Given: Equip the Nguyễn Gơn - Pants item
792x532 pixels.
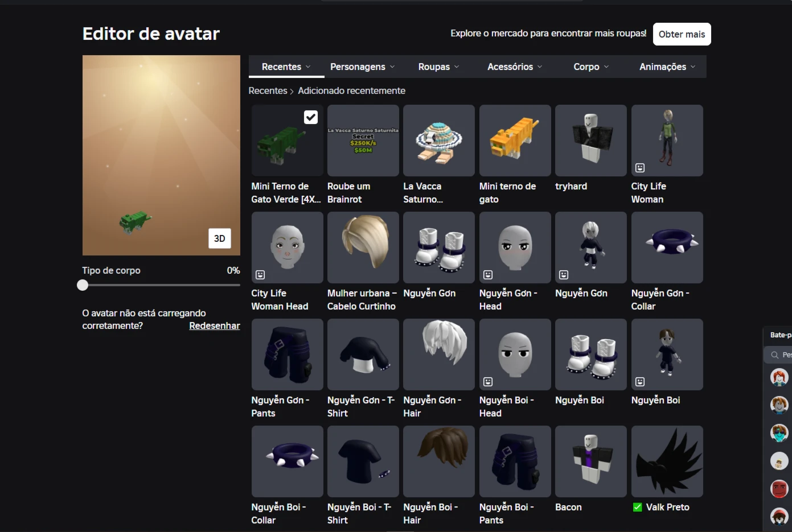Looking at the screenshot, I should pyautogui.click(x=288, y=354).
